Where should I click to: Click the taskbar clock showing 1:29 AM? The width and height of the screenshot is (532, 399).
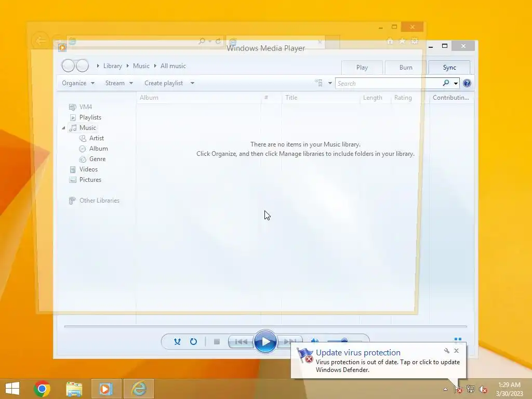(509, 389)
